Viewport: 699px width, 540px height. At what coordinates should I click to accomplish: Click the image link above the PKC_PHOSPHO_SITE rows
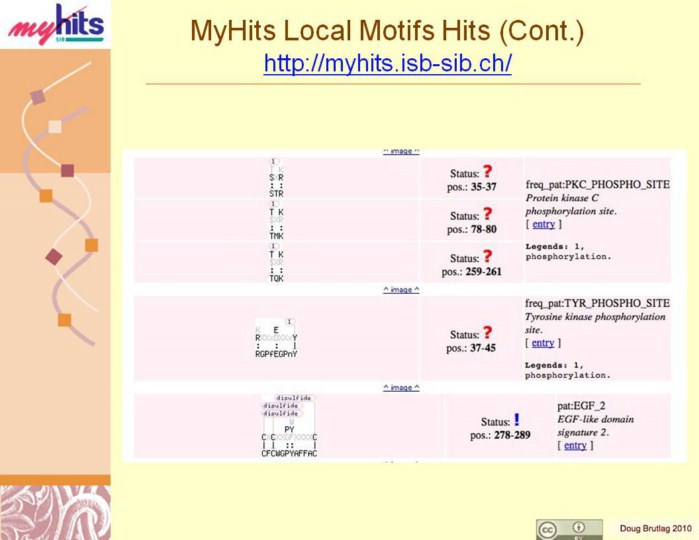tap(401, 152)
